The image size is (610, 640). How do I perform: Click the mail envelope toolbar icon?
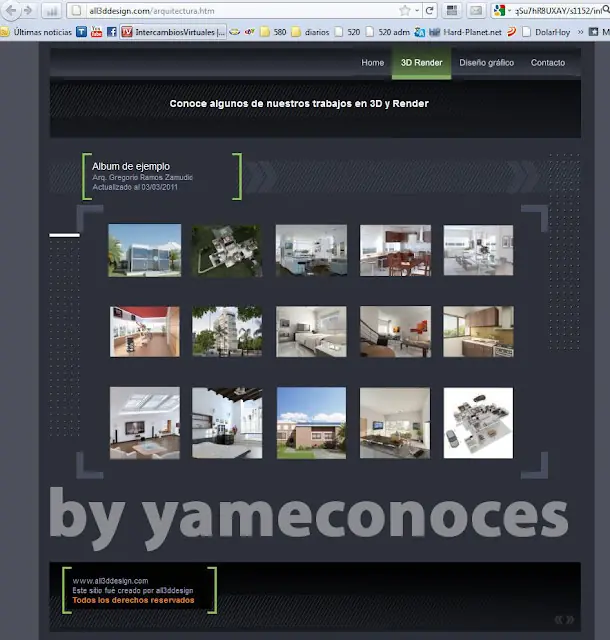pos(476,11)
